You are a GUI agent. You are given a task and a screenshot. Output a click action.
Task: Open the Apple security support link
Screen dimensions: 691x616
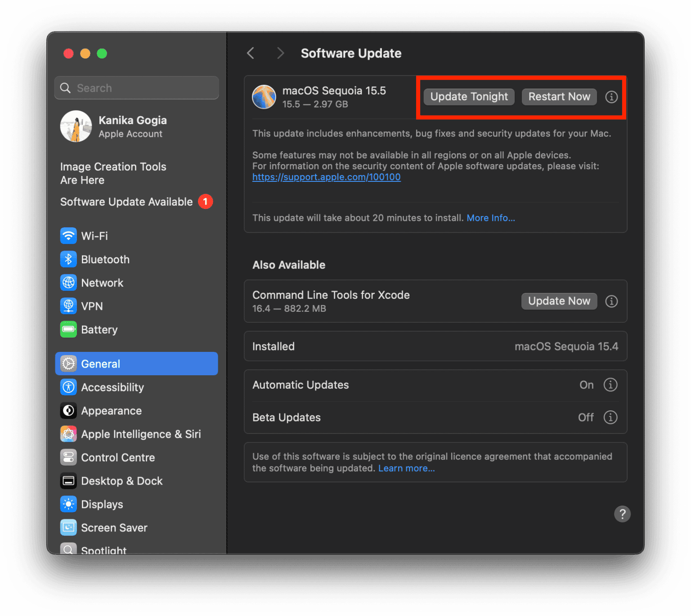point(326,177)
